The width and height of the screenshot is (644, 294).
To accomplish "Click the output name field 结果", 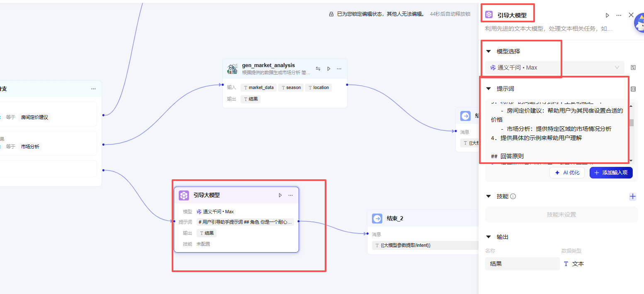I will coord(522,264).
